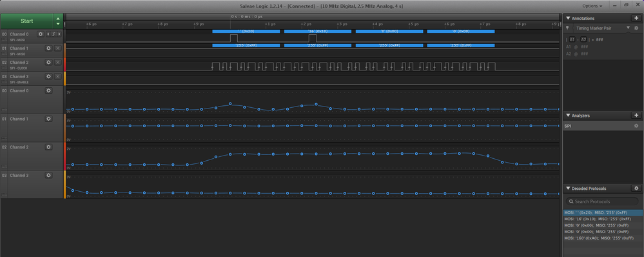Image resolution: width=644 pixels, height=257 pixels.
Task: Place the A2 timing marker
Action: (583, 39)
